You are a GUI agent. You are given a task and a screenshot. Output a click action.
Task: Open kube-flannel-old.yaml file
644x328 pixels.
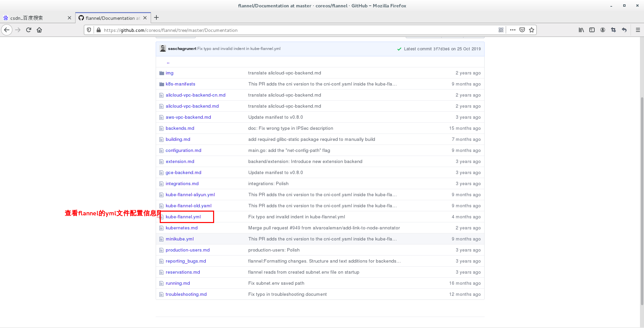point(188,206)
